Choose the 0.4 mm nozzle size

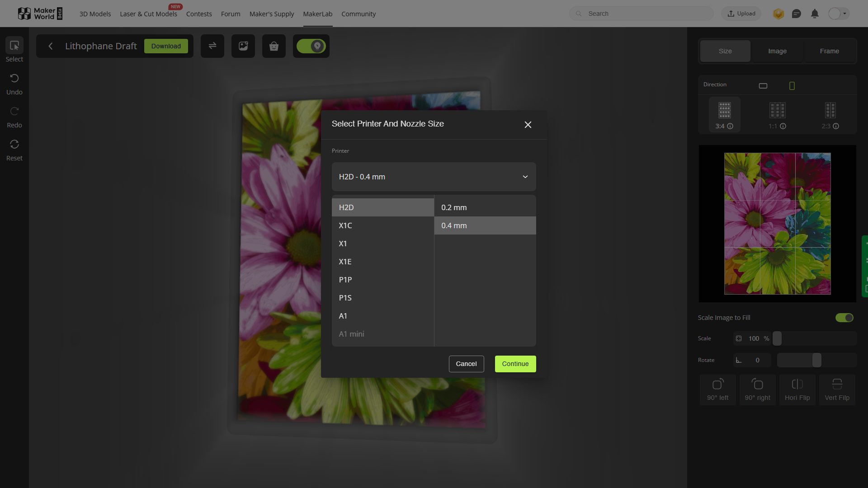(485, 225)
